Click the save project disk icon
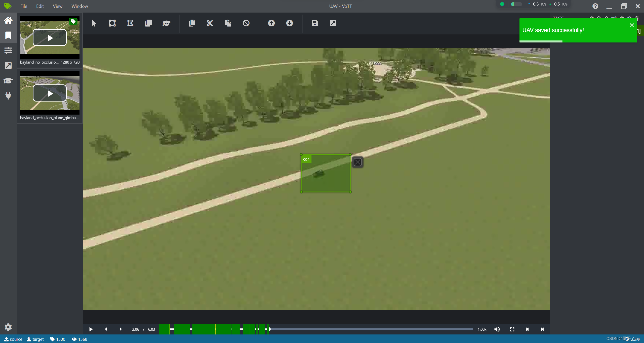 click(315, 23)
